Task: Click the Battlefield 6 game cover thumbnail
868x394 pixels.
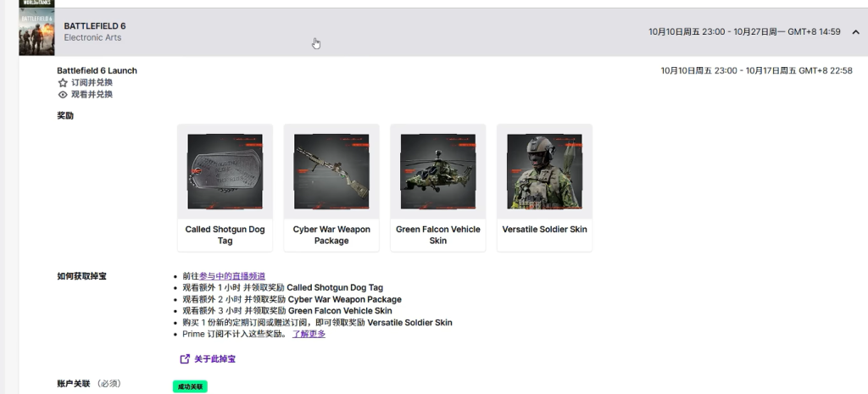Action: point(36,32)
